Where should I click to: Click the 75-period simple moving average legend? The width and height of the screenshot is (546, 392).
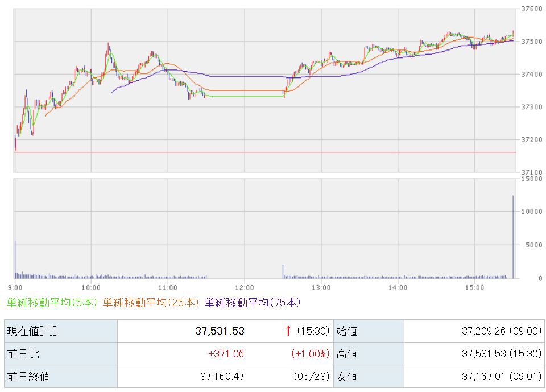click(x=253, y=303)
